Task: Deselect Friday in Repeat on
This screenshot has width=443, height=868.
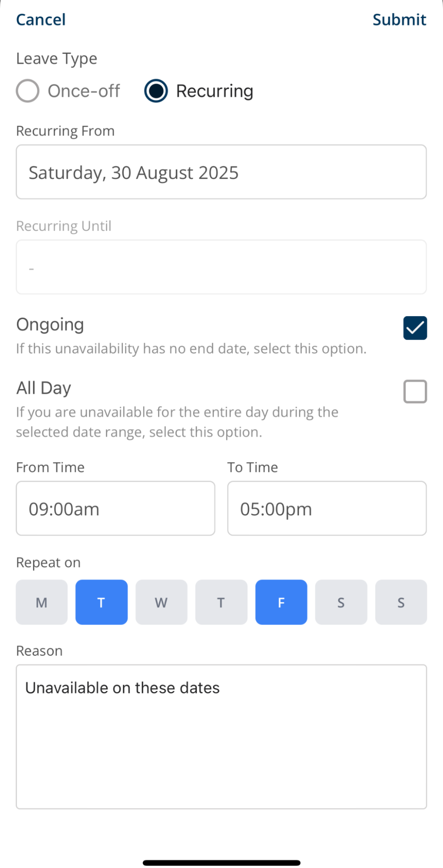Action: coord(281,602)
